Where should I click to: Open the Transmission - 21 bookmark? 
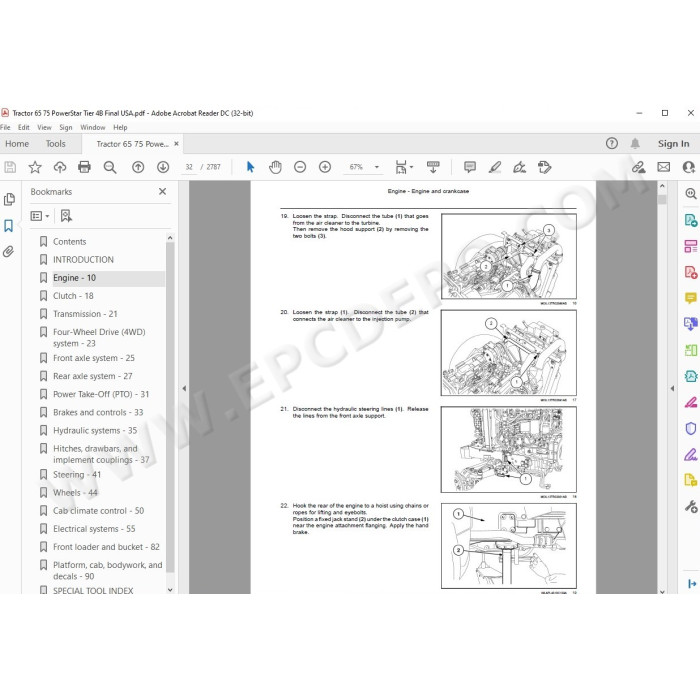point(85,314)
